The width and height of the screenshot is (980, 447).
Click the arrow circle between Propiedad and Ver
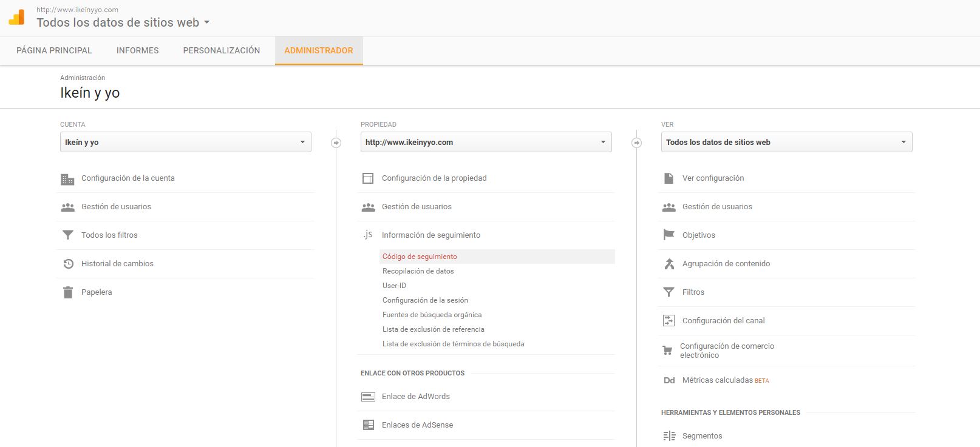[x=636, y=143]
